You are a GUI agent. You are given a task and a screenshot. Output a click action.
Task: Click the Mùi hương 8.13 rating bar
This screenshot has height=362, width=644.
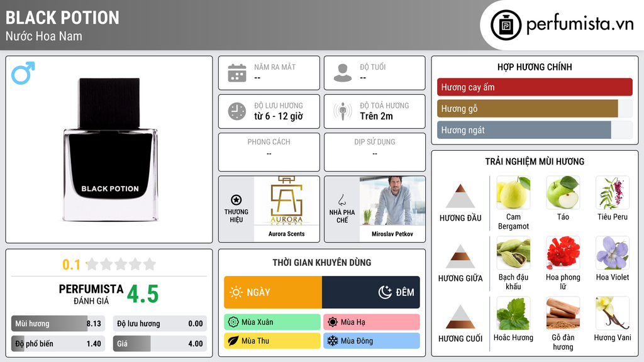(x=58, y=324)
